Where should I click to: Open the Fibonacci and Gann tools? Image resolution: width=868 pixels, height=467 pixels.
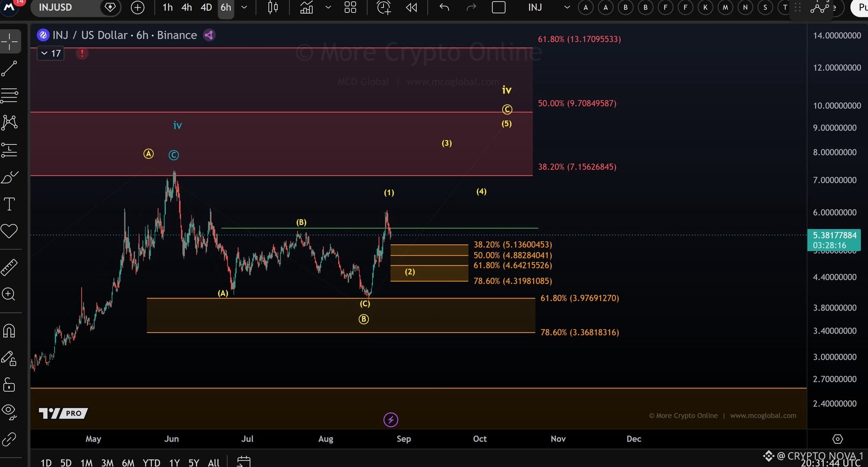point(9,95)
